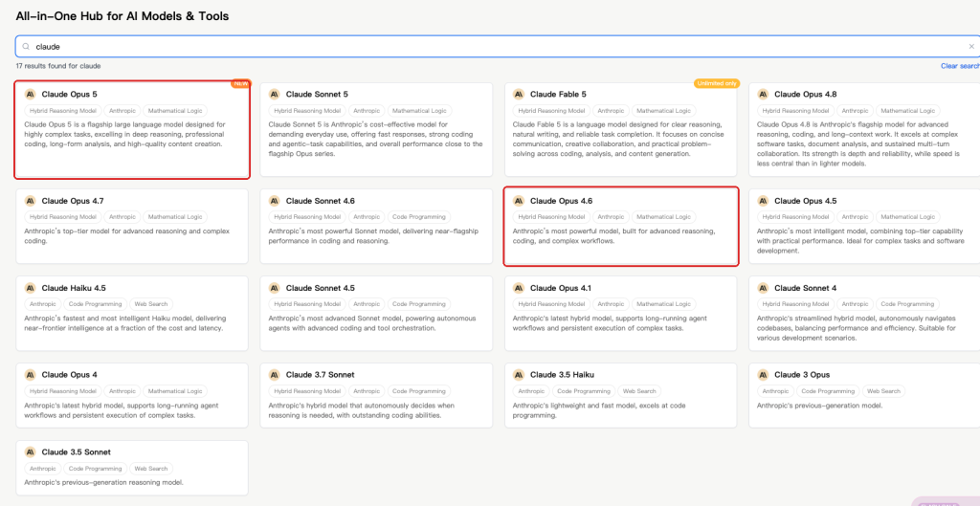The image size is (980, 506).
Task: Click the Claude 3.5 Haiku Anthropic logo icon
Action: click(519, 375)
